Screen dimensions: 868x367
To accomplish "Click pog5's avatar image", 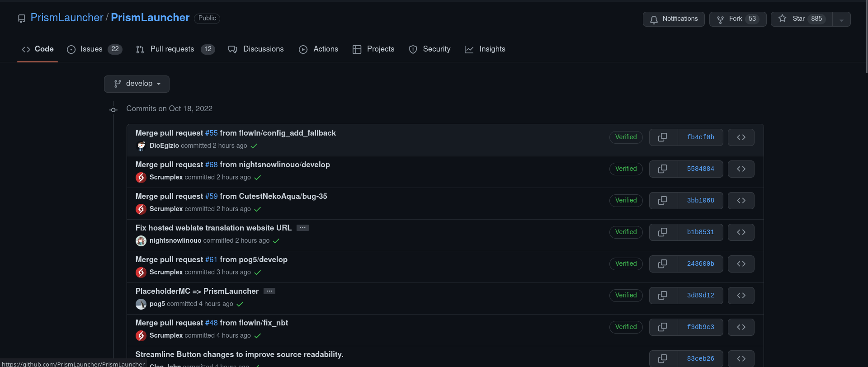I will point(141,304).
